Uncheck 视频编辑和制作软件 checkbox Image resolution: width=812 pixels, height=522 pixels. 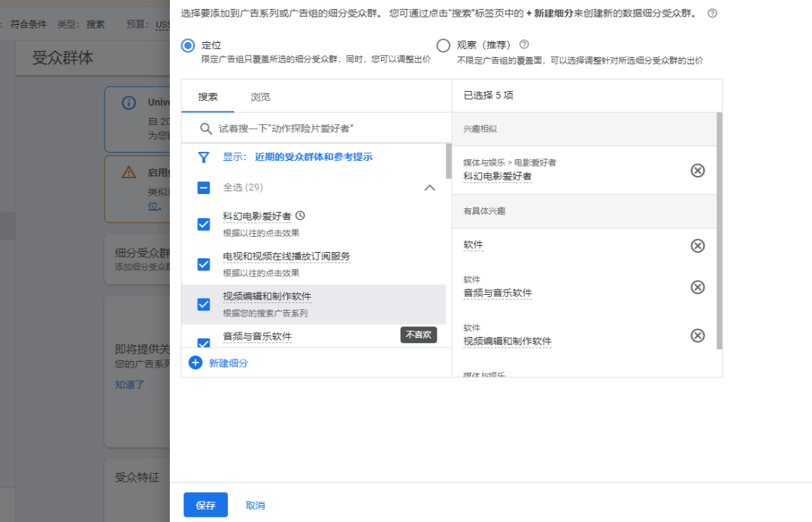pyautogui.click(x=204, y=304)
